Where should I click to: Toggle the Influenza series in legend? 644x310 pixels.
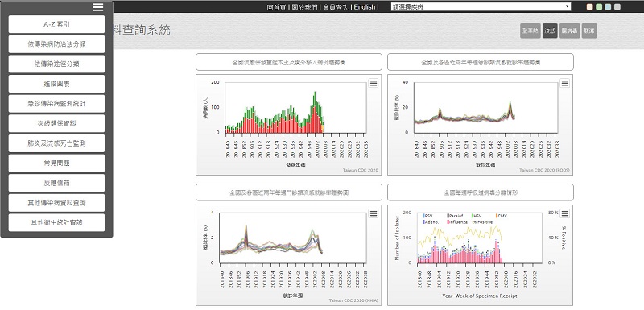(457, 221)
